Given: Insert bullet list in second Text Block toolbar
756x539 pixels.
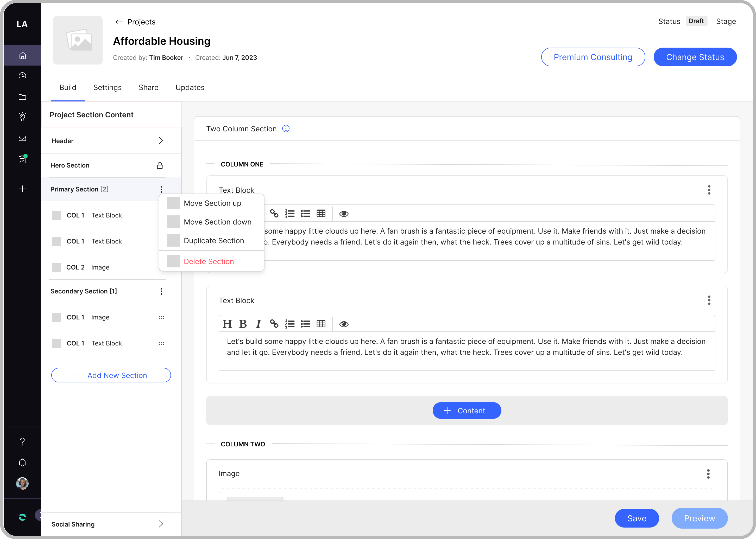Looking at the screenshot, I should pyautogui.click(x=305, y=324).
